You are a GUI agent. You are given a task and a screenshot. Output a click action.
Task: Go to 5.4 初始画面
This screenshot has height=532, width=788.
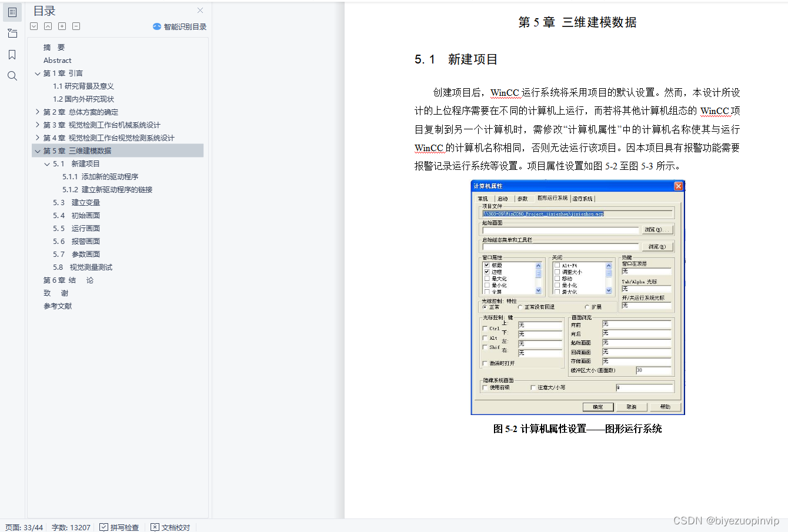tap(76, 216)
